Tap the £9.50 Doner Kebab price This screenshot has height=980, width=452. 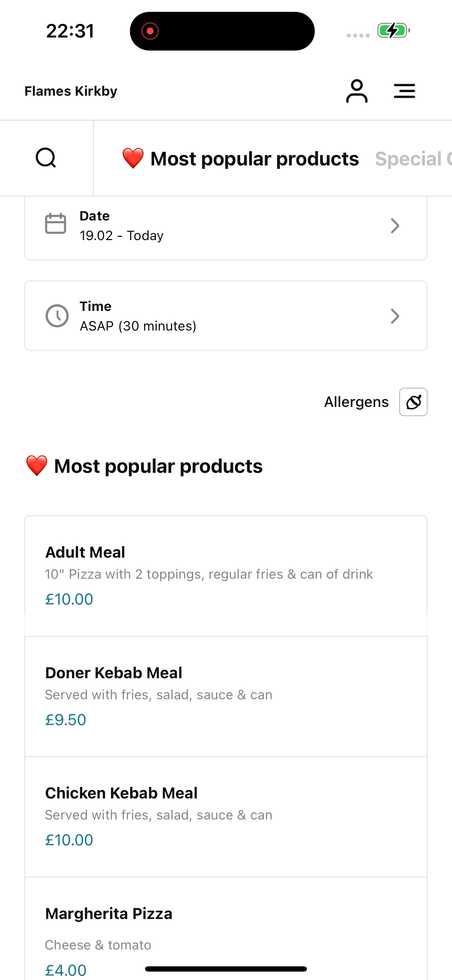66,720
